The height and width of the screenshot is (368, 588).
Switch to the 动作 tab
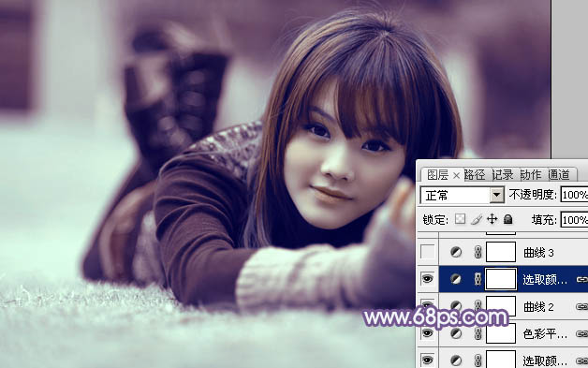[531, 175]
